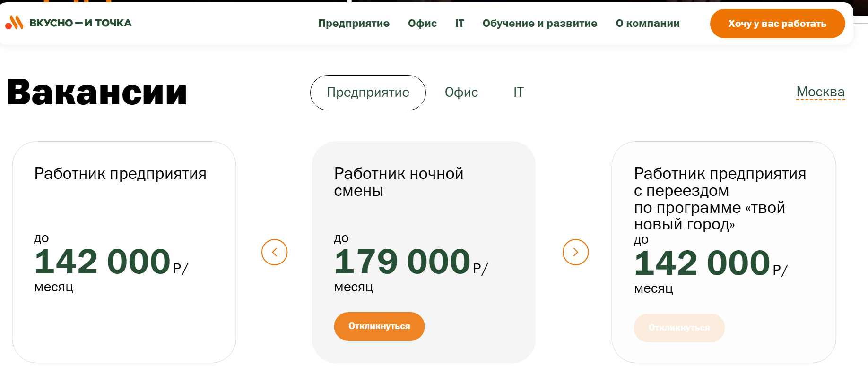The image size is (868, 373).
Task: Click the Вкусно — и точка logo icon
Action: coord(14,22)
